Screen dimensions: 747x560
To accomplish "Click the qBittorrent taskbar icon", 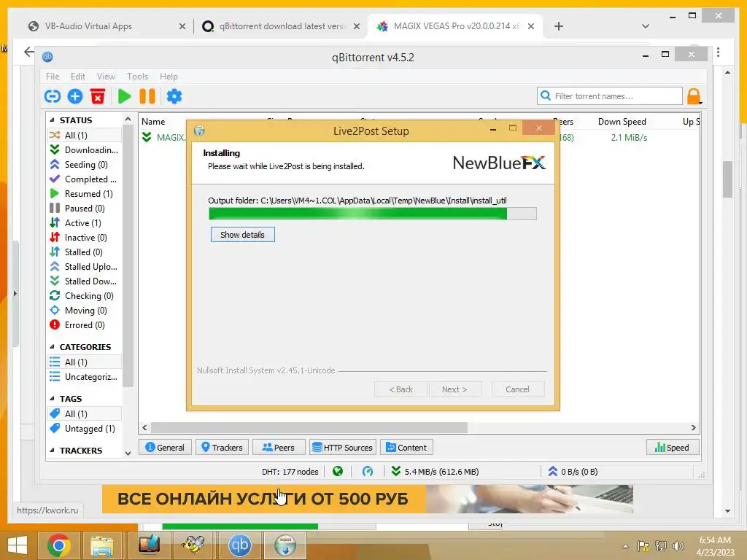I will [239, 545].
